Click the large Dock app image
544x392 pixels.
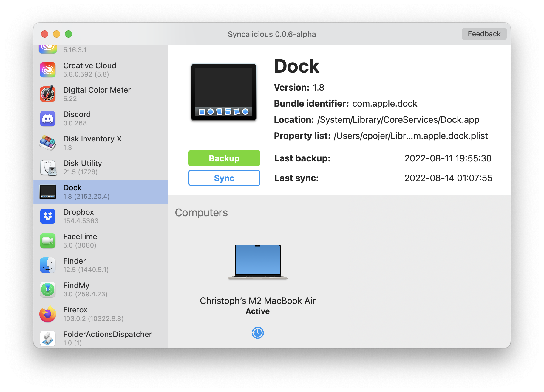(224, 92)
